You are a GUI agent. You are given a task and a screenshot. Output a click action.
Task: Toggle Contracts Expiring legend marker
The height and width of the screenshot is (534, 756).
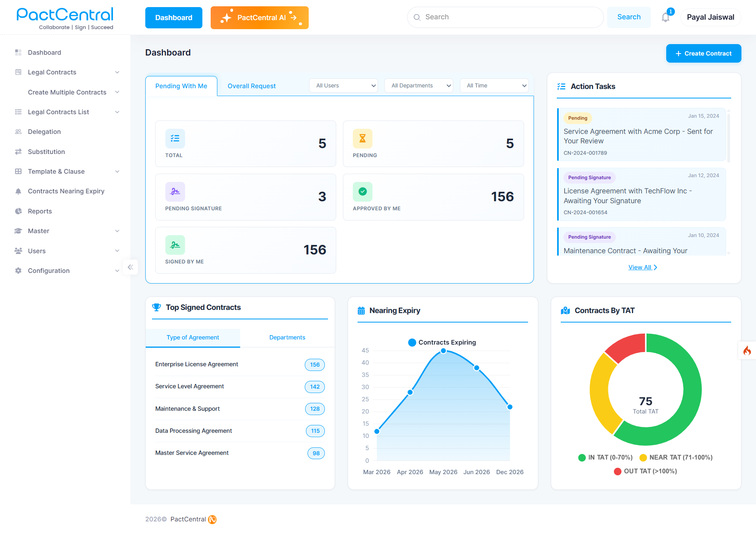[412, 342]
